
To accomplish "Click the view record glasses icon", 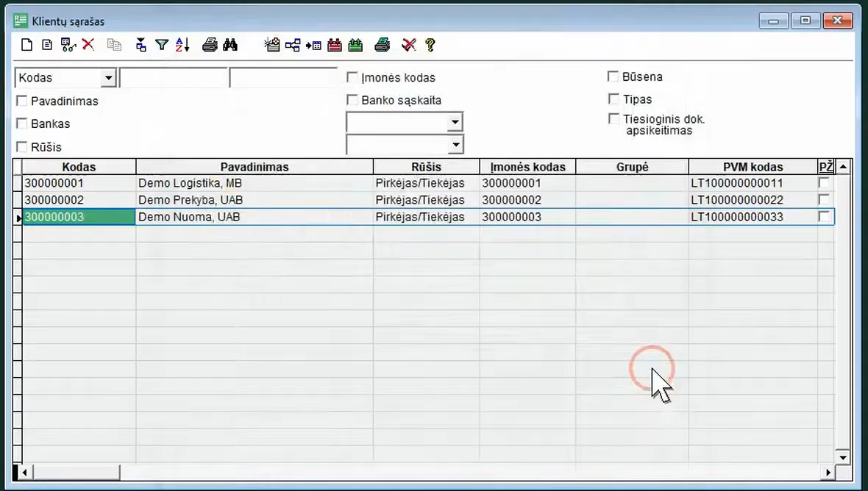I will coord(68,45).
